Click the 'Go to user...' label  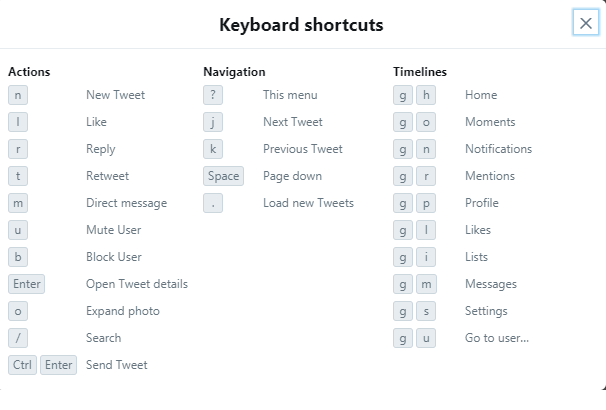(x=497, y=338)
